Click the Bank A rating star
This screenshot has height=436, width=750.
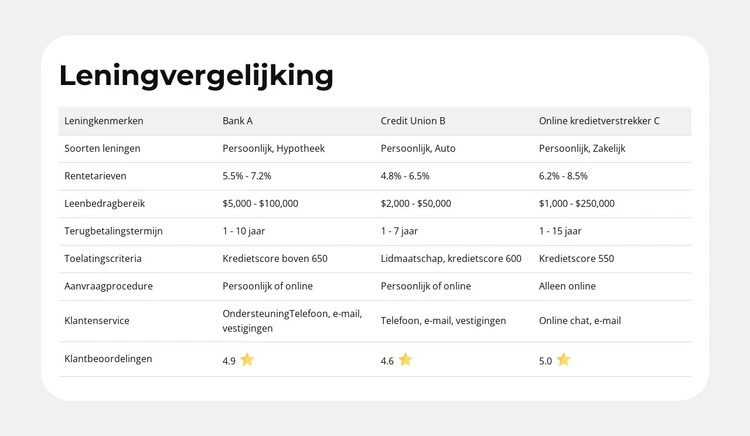[x=247, y=360]
